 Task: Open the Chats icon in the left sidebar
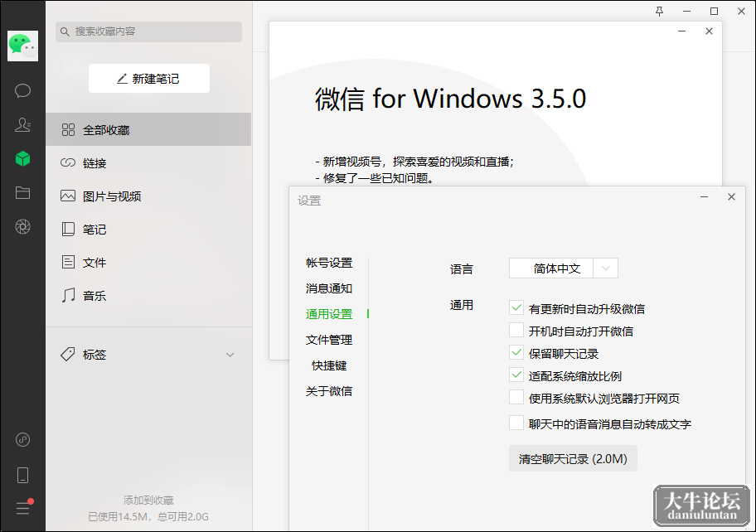click(22, 90)
